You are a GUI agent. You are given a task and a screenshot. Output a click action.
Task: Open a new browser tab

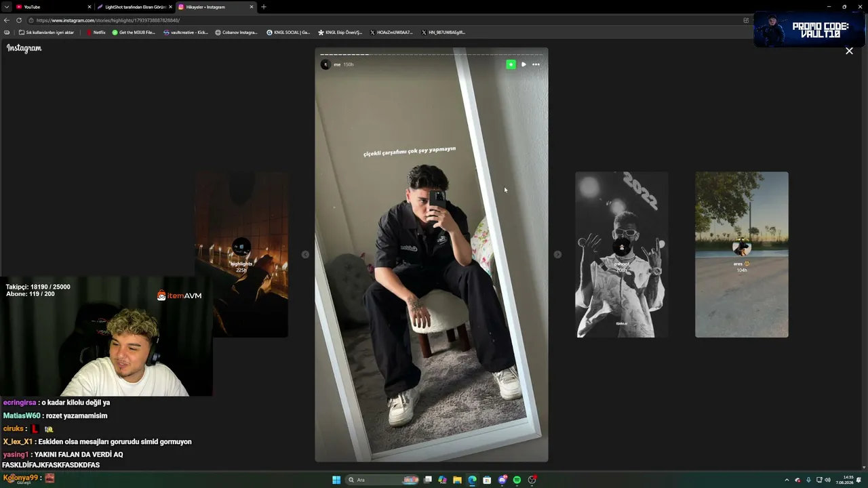264,7
